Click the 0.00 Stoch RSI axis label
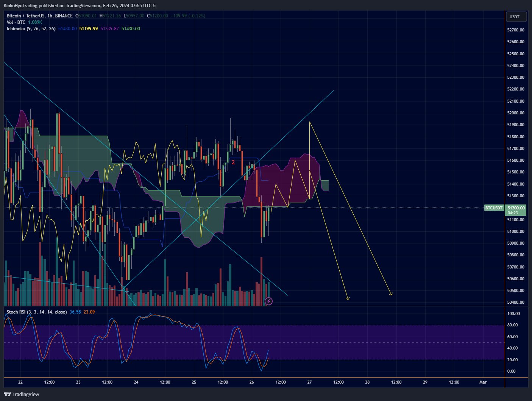The width and height of the screenshot is (532, 401). 511,371
